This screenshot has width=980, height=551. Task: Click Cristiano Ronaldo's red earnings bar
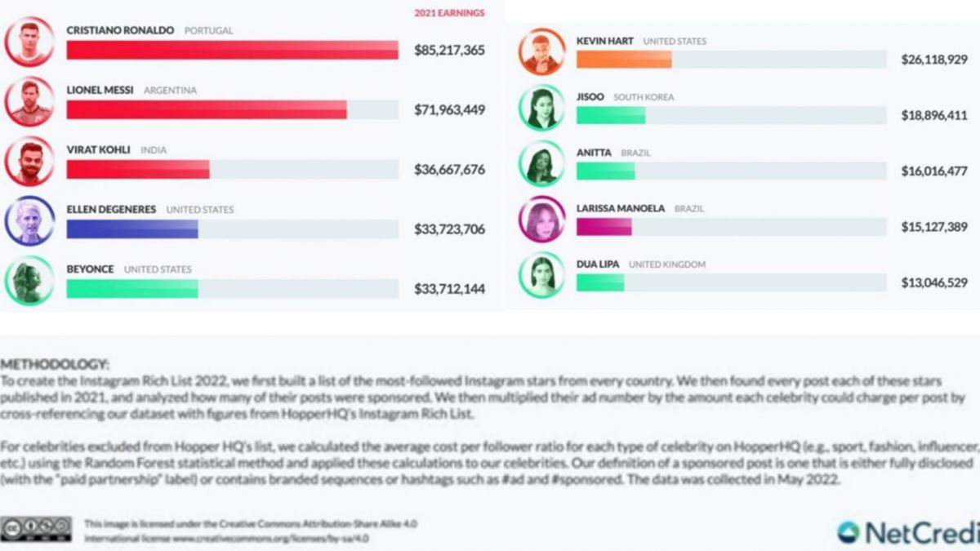(x=232, y=50)
